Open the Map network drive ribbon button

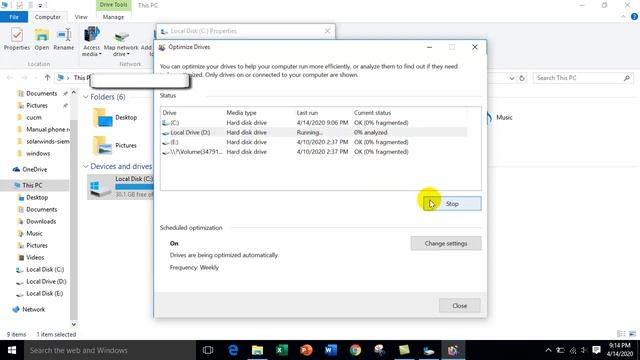(x=121, y=43)
